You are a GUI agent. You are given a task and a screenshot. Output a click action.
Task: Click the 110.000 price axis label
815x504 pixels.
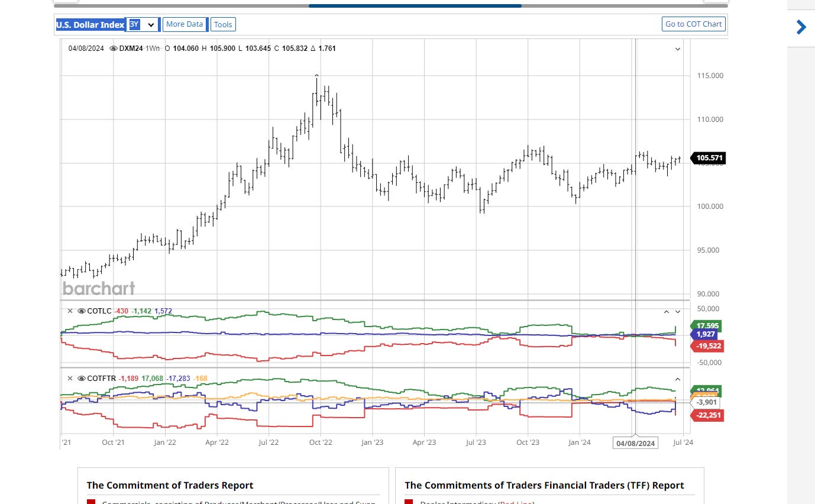coord(710,119)
